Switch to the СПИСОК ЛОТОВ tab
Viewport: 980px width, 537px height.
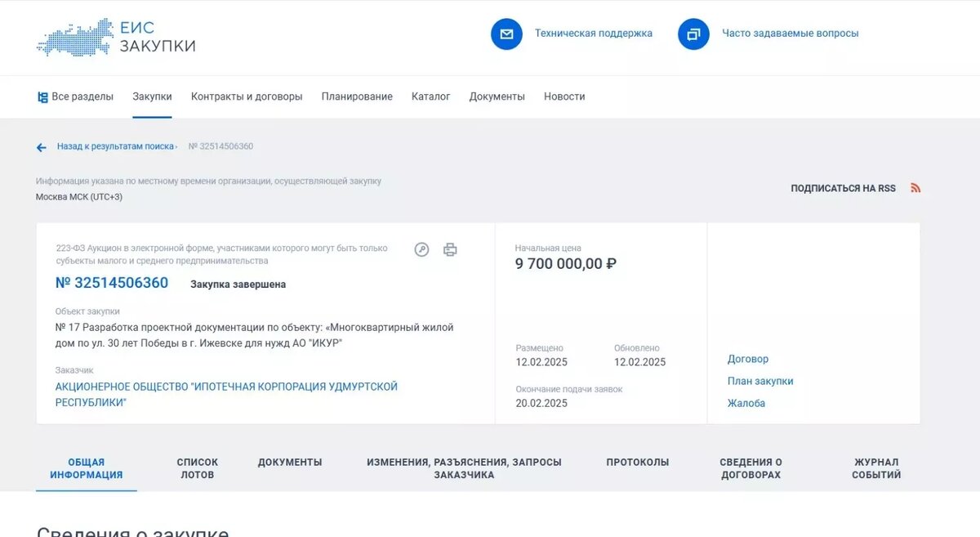click(196, 468)
